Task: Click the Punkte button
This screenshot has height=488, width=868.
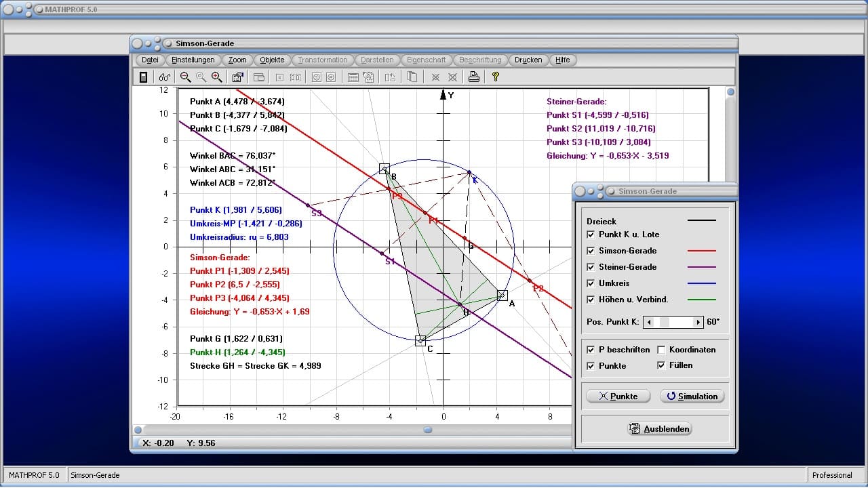Action: pos(618,396)
